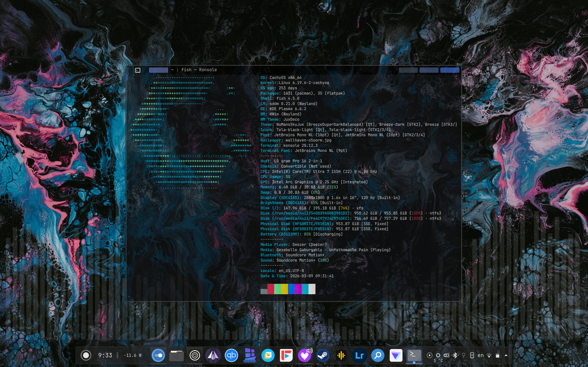Click the magnifier search app icon
Viewport: 588px width, 367px height.
coord(378,355)
